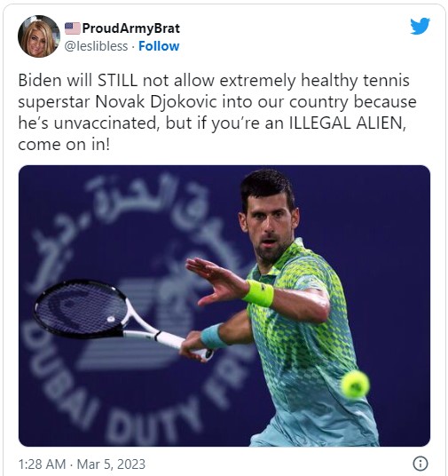
Task: Open the tweet info circle icon
Action: click(420, 464)
